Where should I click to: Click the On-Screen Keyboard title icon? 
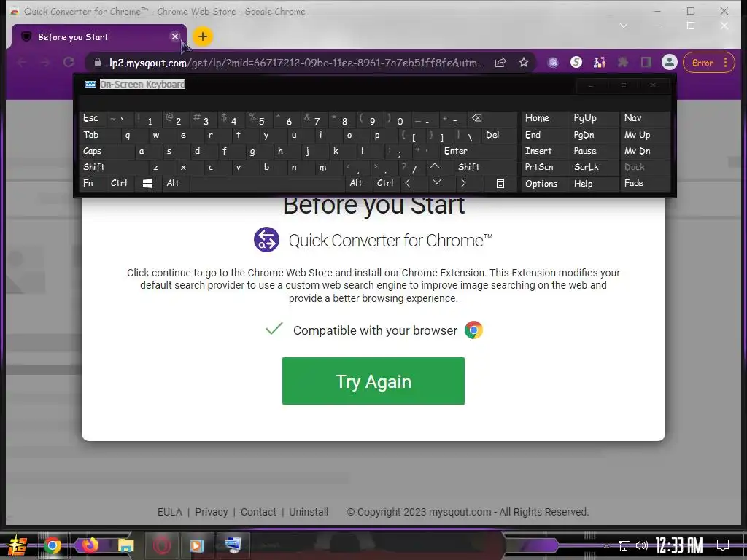pyautogui.click(x=90, y=85)
